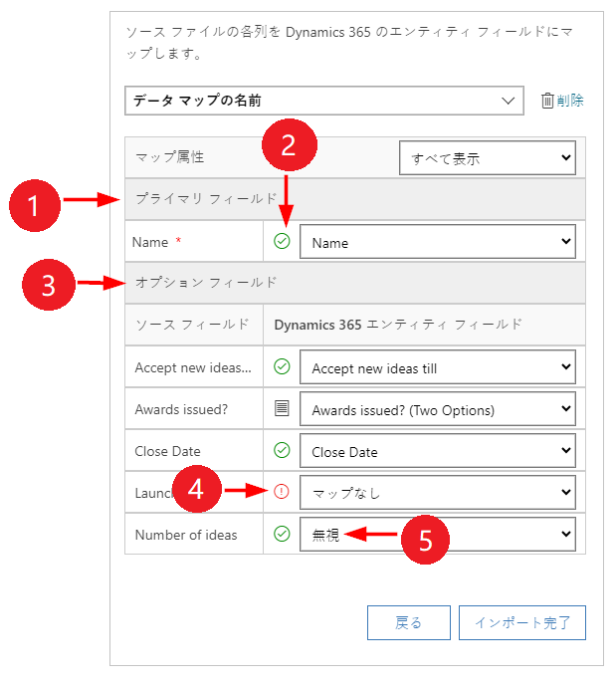Image resolution: width=616 pixels, height=687 pixels.
Task: Click the 削除 link
Action: (x=571, y=101)
